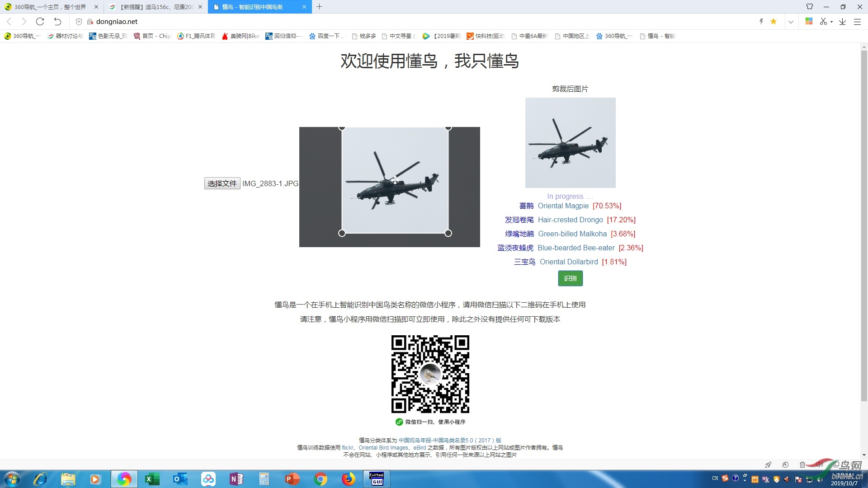Open Firefox from the taskbar

click(x=348, y=479)
